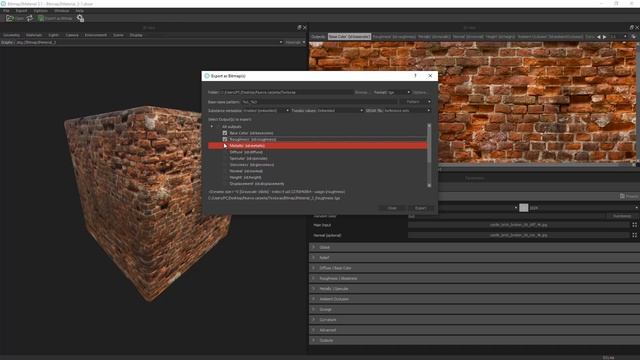Expand the Relief parameters section

click(474, 258)
